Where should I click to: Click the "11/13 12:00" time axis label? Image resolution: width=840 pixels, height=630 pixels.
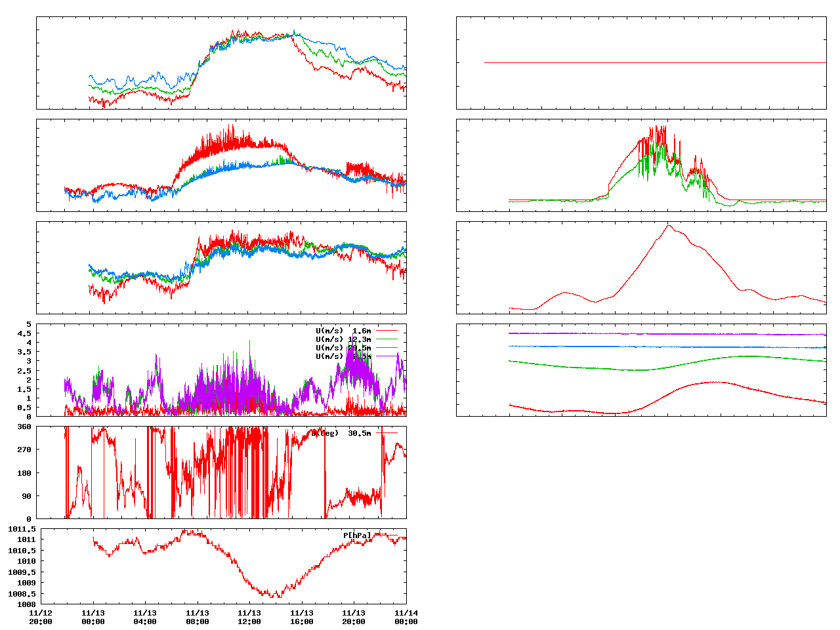249,618
